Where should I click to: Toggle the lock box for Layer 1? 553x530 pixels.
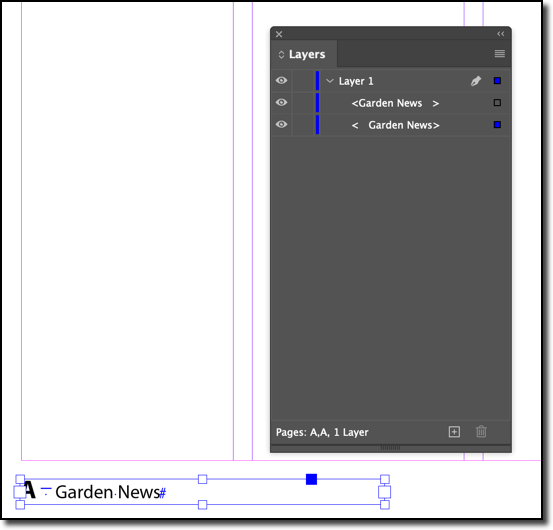[303, 81]
